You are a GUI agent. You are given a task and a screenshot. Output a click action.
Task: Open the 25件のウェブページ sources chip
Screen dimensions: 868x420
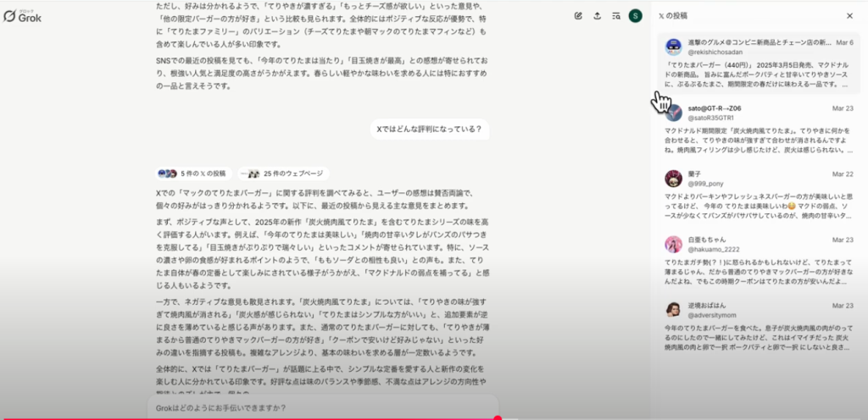tap(284, 174)
